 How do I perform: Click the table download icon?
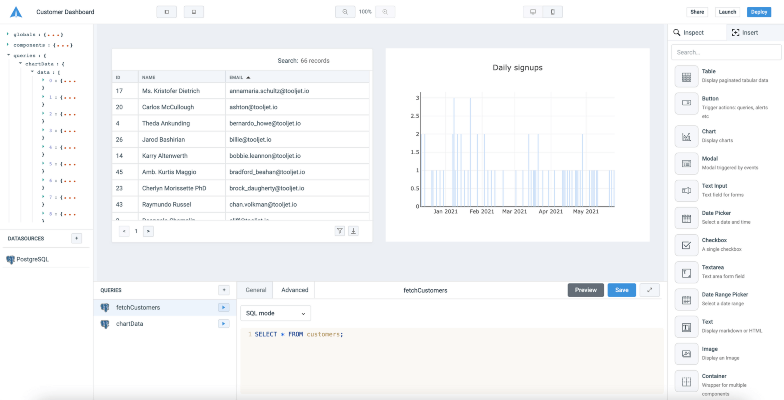(x=354, y=231)
